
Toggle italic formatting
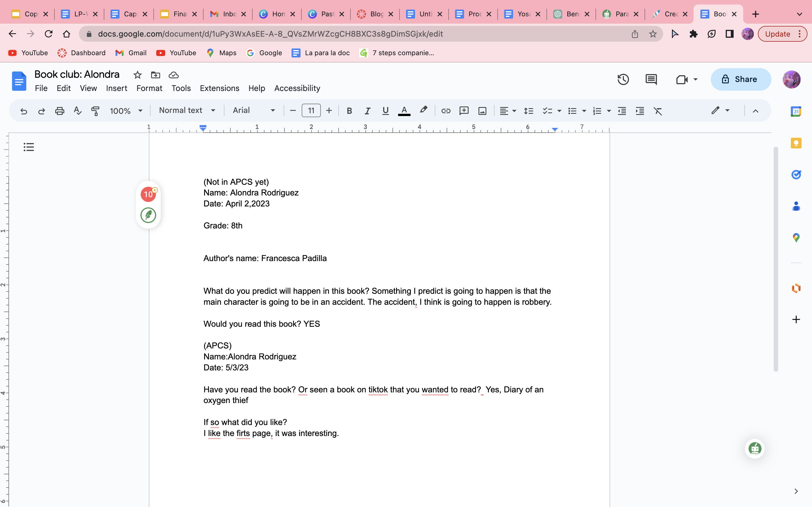[x=367, y=111]
